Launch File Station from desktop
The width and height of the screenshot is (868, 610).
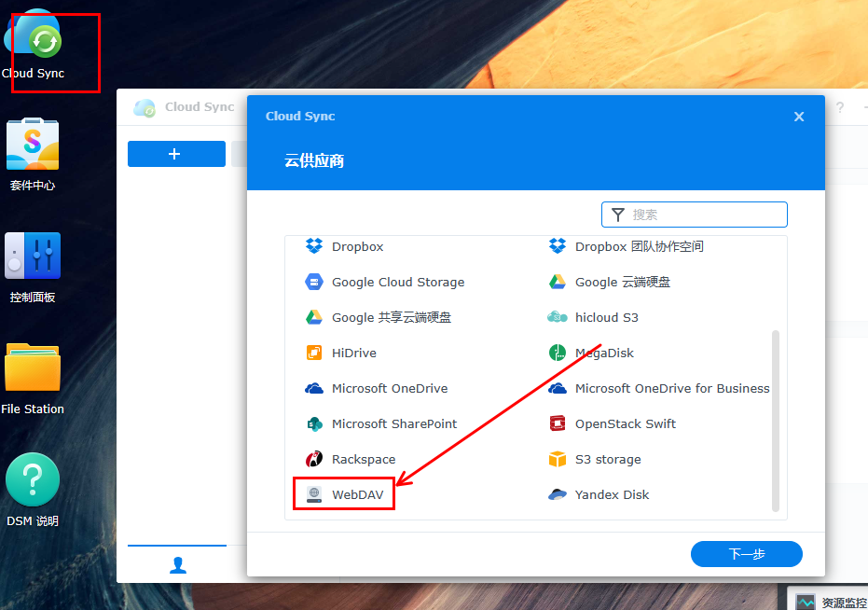(x=33, y=367)
